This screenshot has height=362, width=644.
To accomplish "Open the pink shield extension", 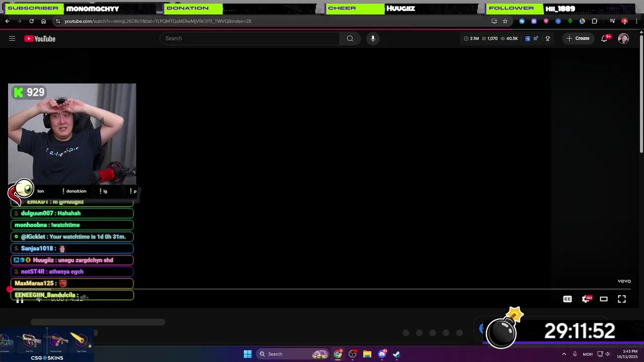I will click(x=546, y=21).
